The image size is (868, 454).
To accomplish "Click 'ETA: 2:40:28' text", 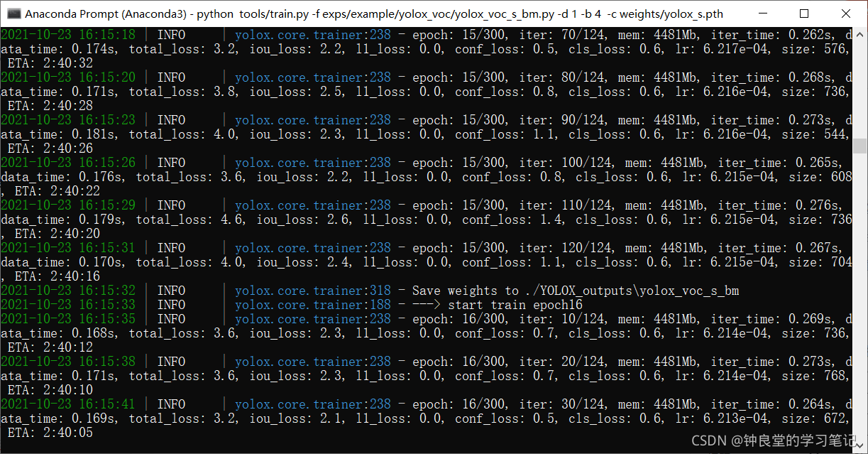I will point(50,106).
